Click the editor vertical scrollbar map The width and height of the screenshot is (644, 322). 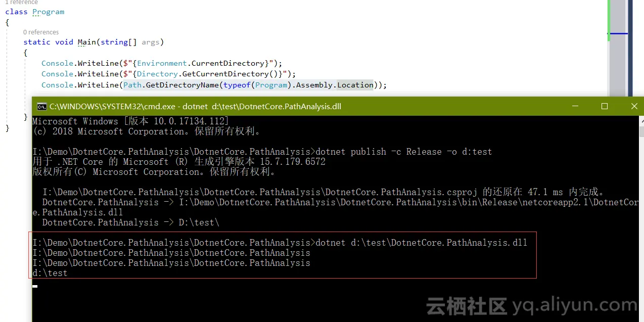click(617, 48)
